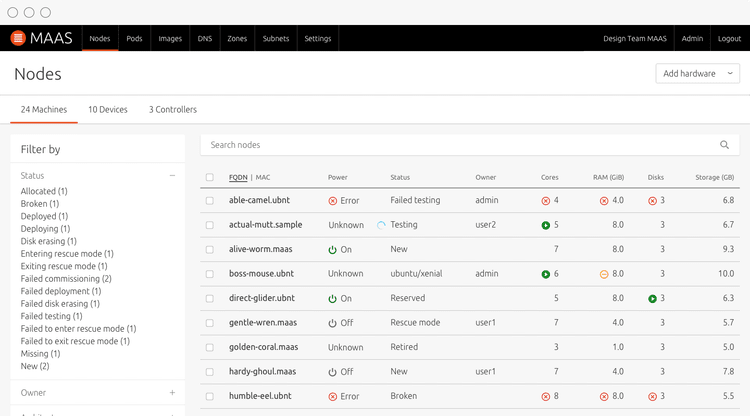Collapse the Status filter section
Image resolution: width=750 pixels, height=416 pixels.
pos(172,176)
